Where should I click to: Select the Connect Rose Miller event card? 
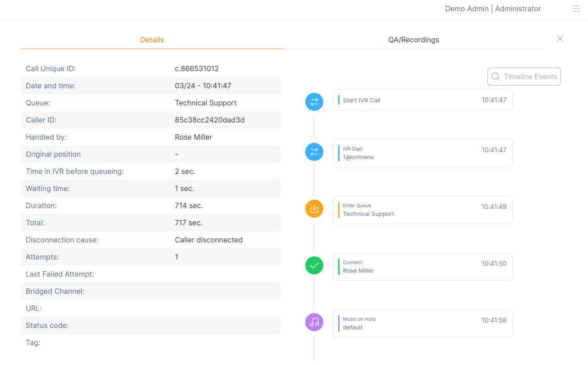422,267
